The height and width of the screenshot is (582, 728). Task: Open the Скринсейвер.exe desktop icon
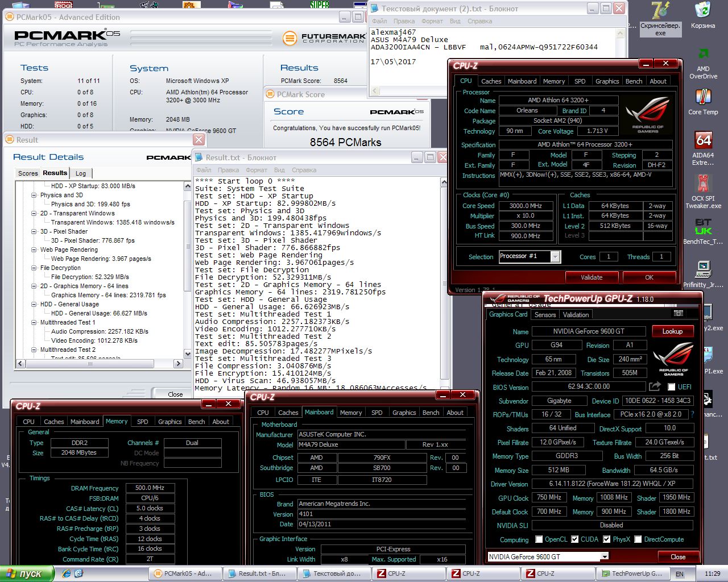click(660, 10)
